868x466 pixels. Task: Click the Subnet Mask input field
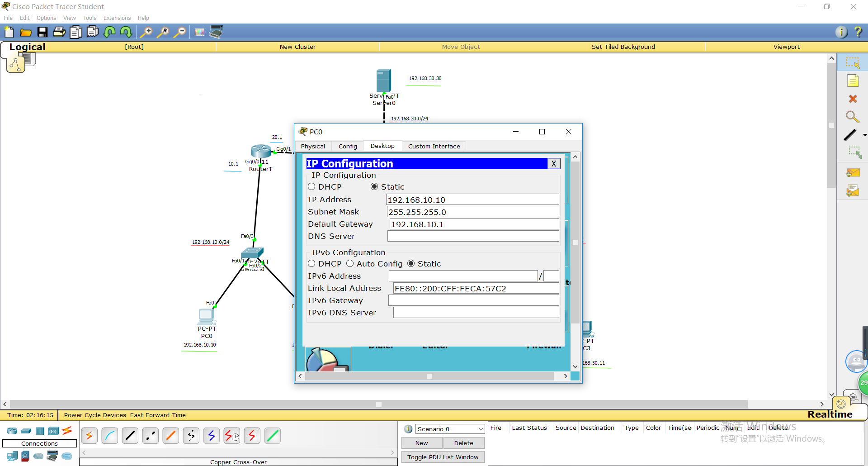point(473,212)
